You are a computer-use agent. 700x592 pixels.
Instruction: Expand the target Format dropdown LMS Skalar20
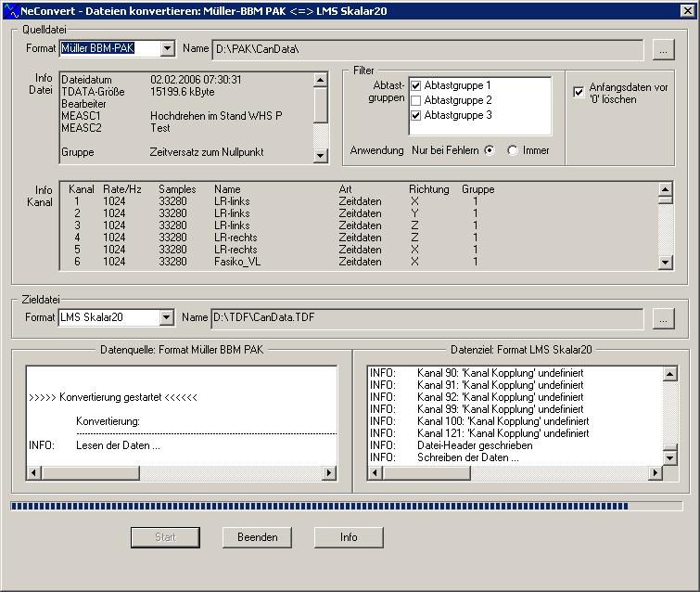click(167, 318)
